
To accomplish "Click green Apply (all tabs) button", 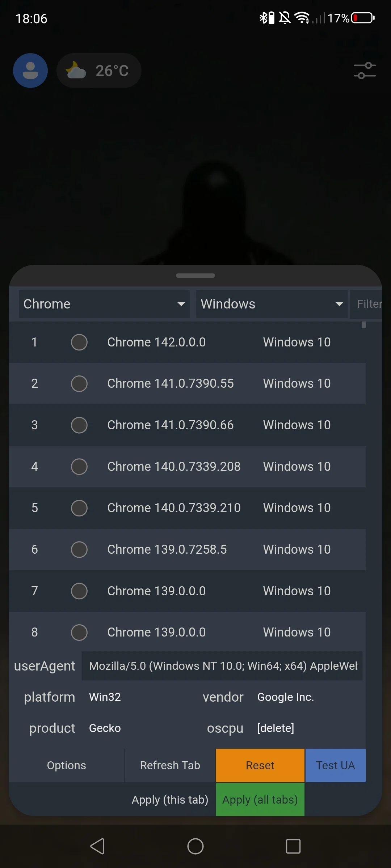I will pos(260,800).
